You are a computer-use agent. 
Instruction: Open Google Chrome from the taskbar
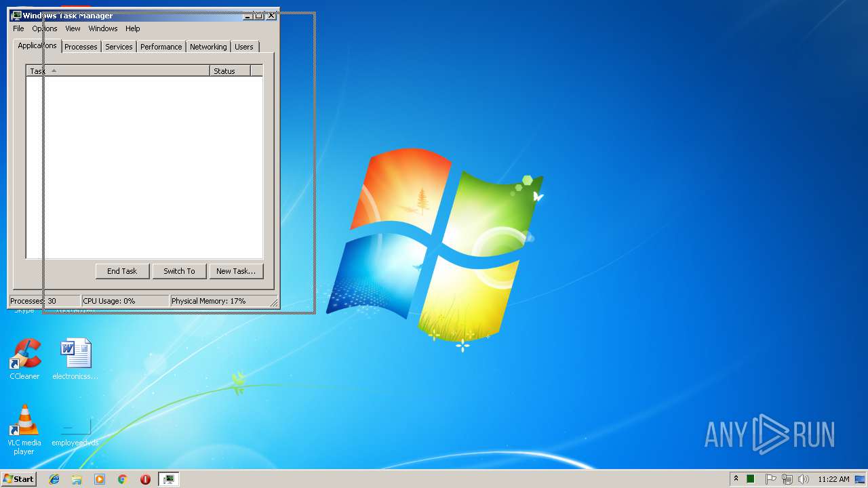(x=123, y=479)
